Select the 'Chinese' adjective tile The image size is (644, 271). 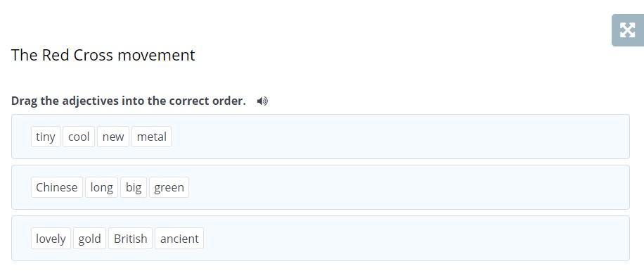click(57, 187)
